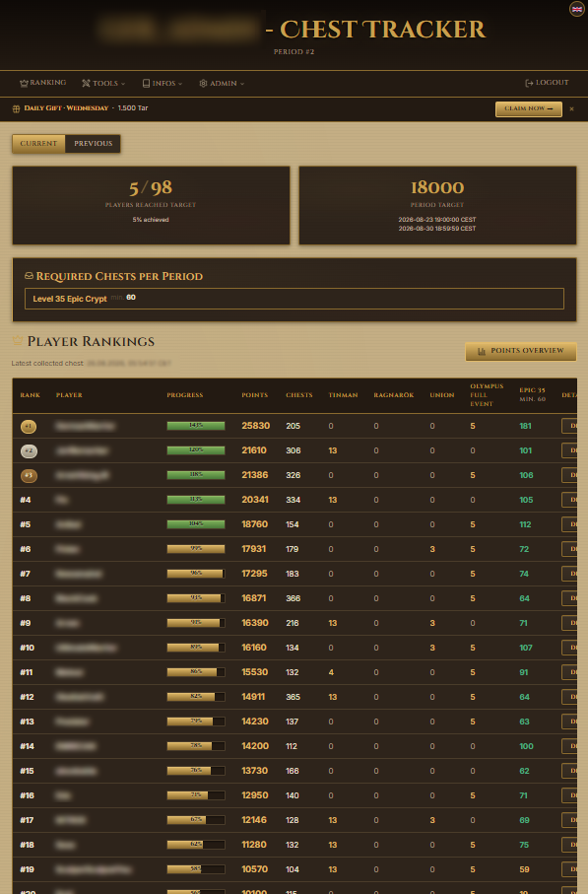Select the #15 rank row

pos(294,771)
